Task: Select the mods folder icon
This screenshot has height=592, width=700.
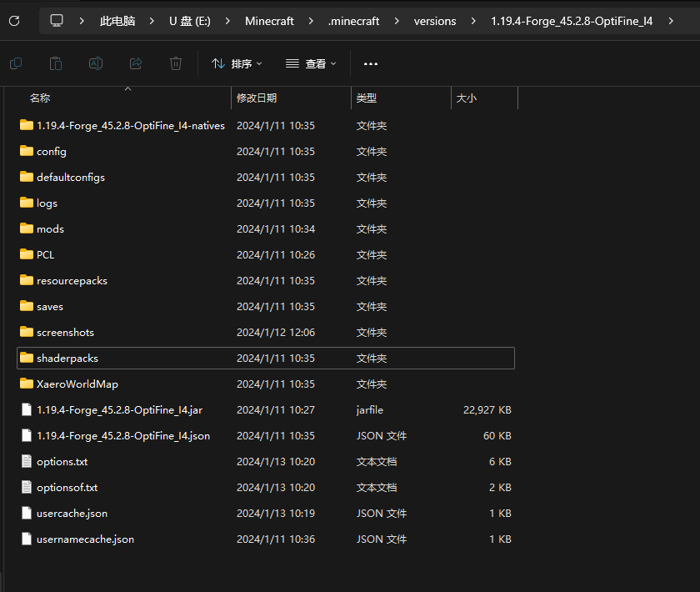Action: point(27,228)
